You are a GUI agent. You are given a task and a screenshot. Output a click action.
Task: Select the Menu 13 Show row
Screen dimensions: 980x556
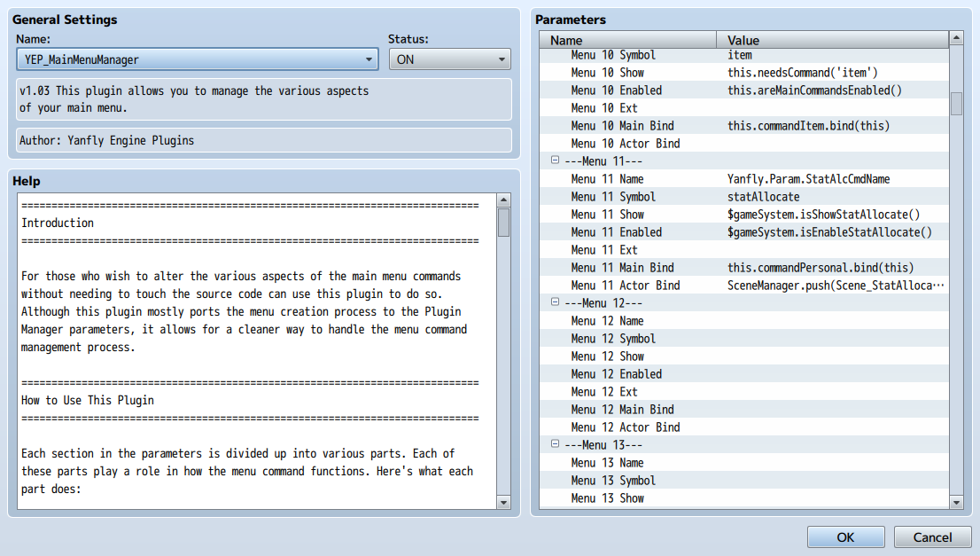[743, 498]
